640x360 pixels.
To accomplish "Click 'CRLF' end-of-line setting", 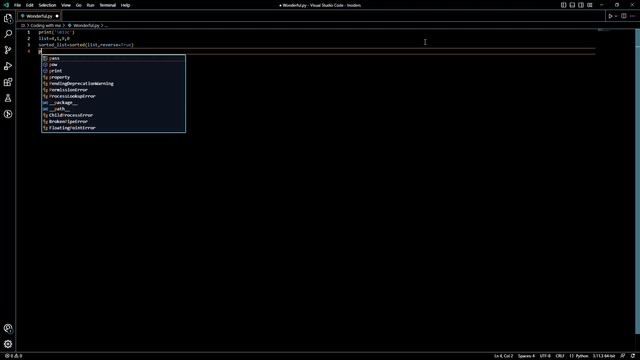I will pyautogui.click(x=560, y=356).
